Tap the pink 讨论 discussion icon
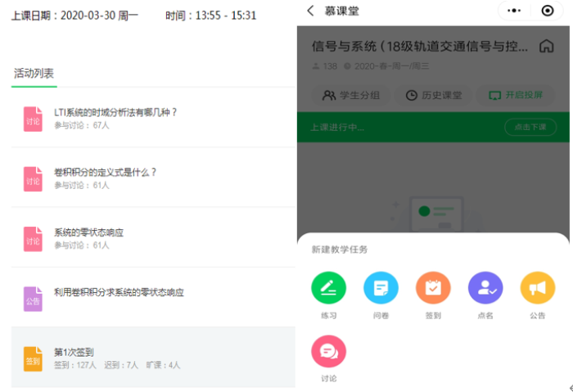Image resolution: width=573 pixels, height=392 pixels. [x=328, y=351]
